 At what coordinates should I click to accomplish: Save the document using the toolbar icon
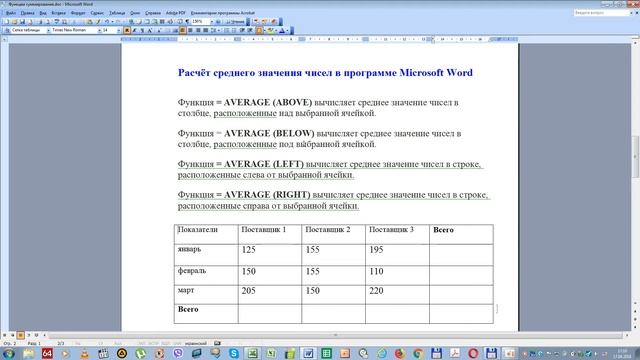click(22, 21)
